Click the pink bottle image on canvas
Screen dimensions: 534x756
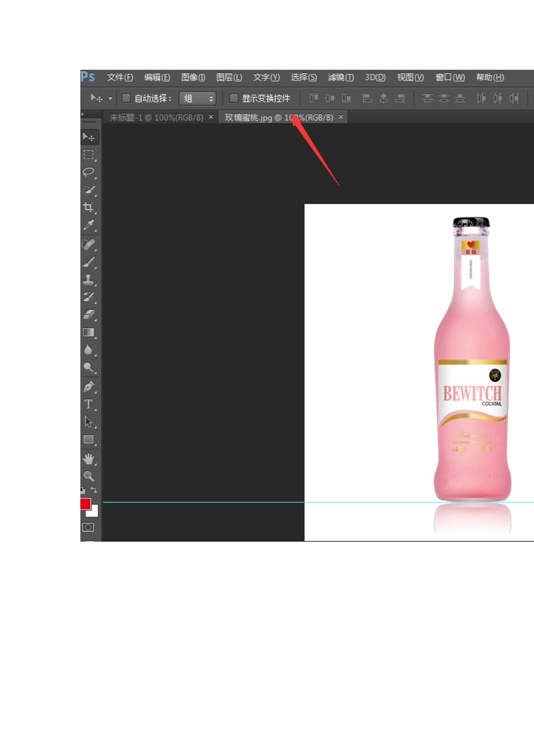[x=472, y=360]
